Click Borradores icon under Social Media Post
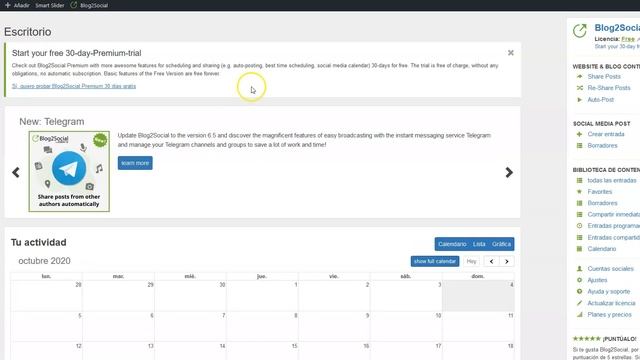The height and width of the screenshot is (360, 640). click(579, 145)
